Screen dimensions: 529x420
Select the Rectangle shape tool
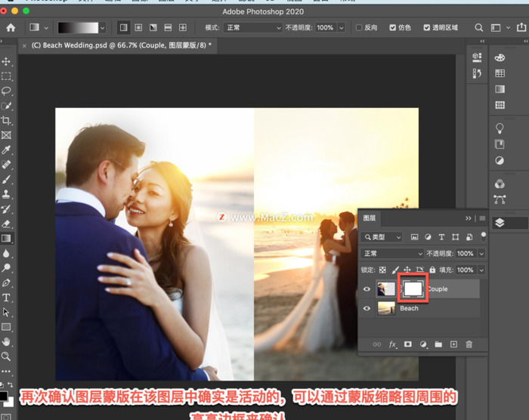click(6, 327)
